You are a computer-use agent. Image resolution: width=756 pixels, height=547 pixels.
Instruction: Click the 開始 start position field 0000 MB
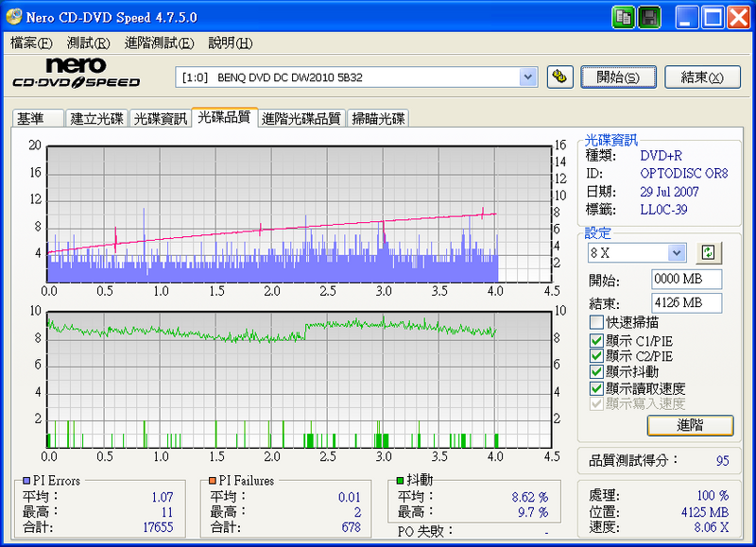(x=686, y=279)
